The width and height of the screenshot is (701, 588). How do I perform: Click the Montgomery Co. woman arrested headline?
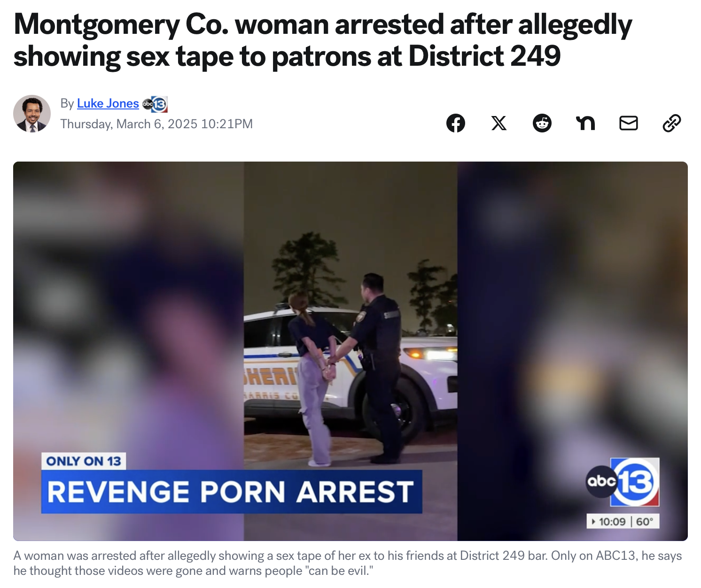323,40
